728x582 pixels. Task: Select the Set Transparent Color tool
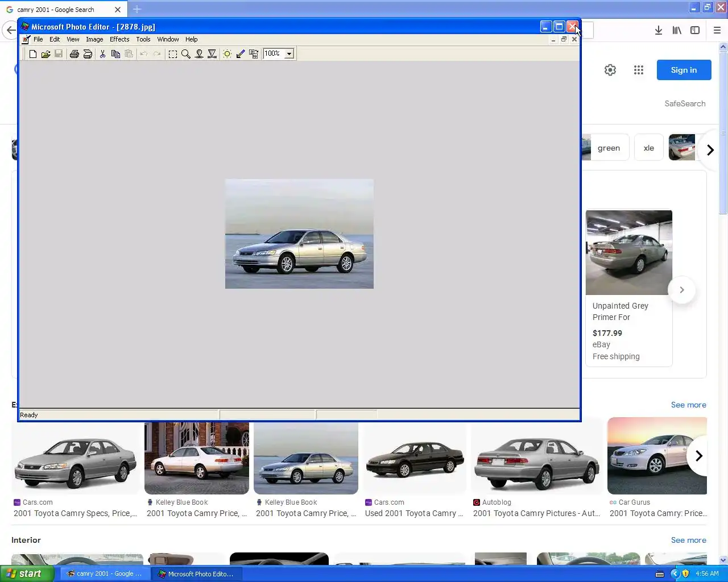[240, 54]
